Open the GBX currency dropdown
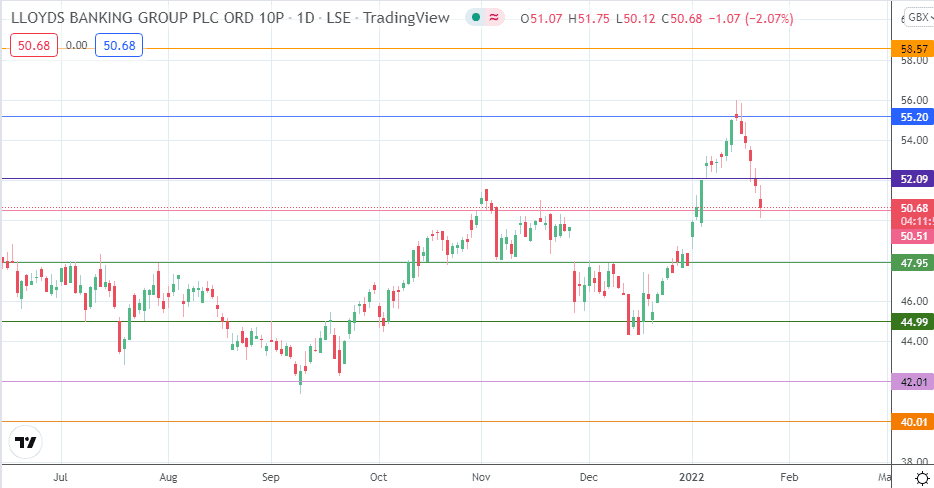934x488 pixels. (919, 17)
